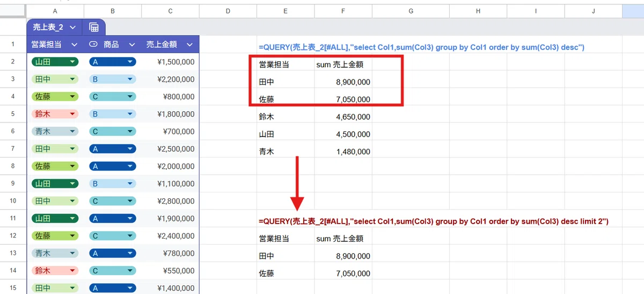Select column J header
The height and width of the screenshot is (294, 644).
pos(593,11)
